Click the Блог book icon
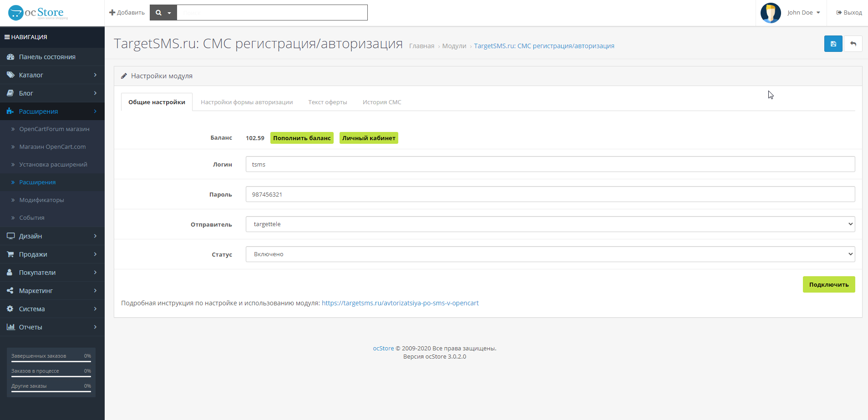Screen dimensions: 868x420 point(10,93)
